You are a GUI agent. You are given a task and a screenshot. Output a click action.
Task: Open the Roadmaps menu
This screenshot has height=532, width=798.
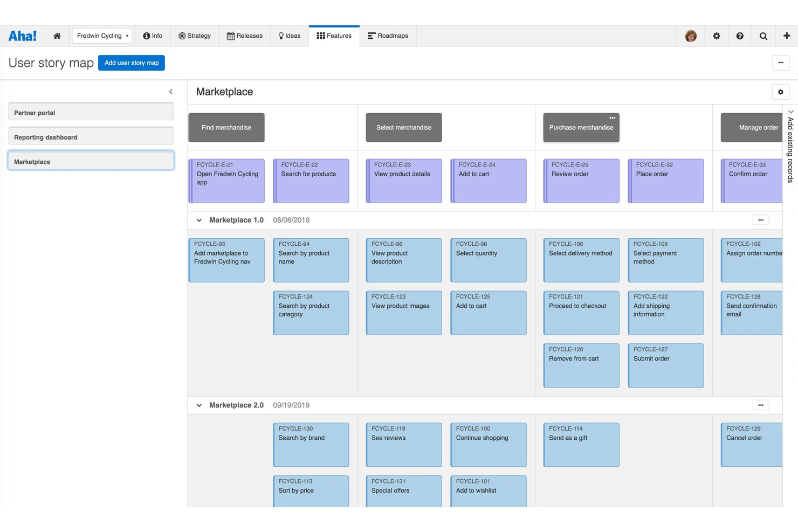click(388, 36)
